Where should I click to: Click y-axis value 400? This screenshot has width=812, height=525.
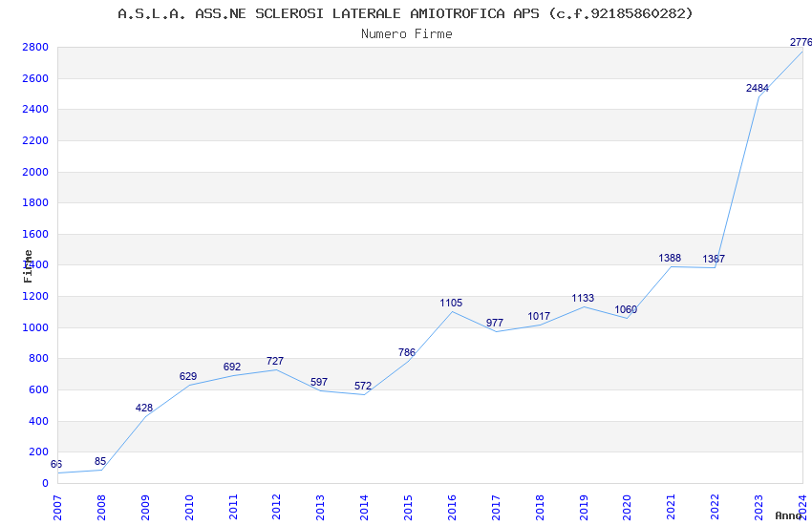point(38,421)
